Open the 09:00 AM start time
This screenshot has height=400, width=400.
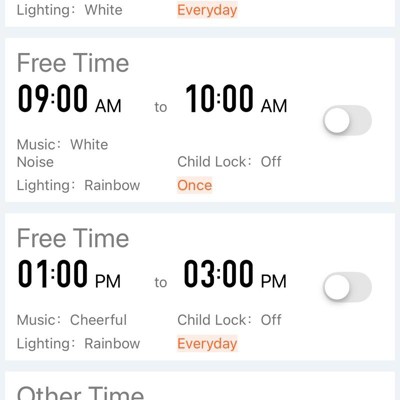70,98
